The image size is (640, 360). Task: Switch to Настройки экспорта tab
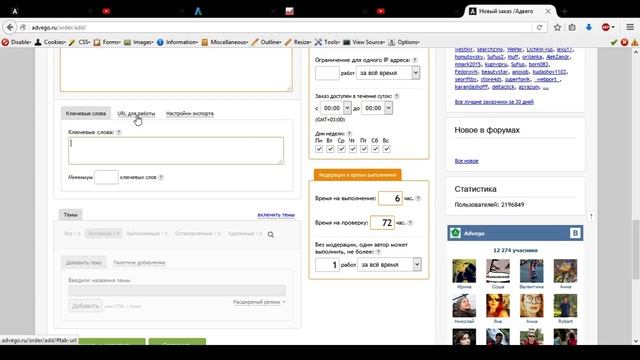pyautogui.click(x=189, y=113)
